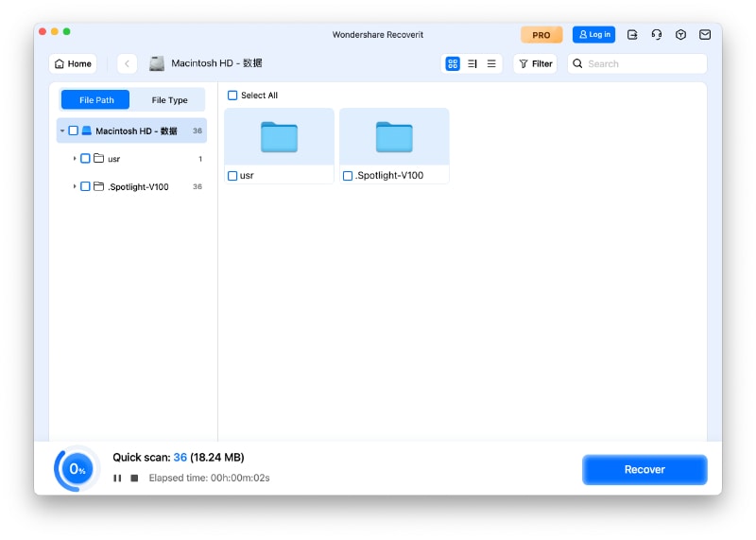Click the Search input field
756x540 pixels.
click(637, 63)
